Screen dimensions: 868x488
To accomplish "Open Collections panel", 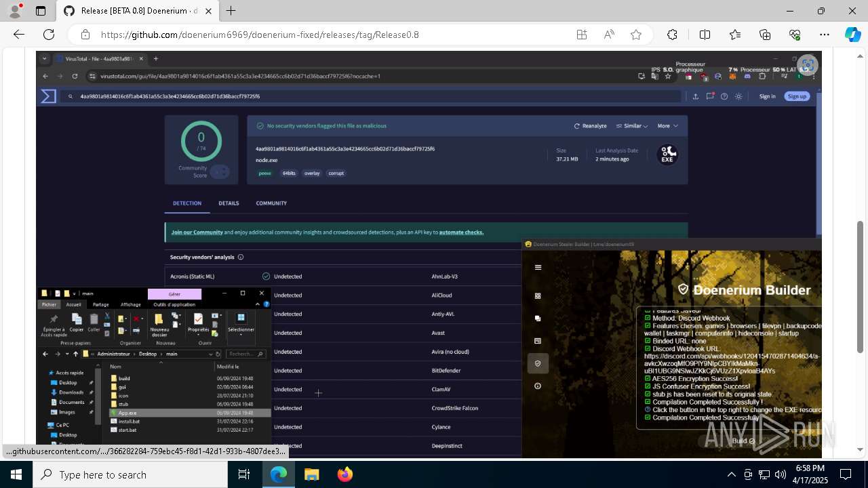I will 765,35.
